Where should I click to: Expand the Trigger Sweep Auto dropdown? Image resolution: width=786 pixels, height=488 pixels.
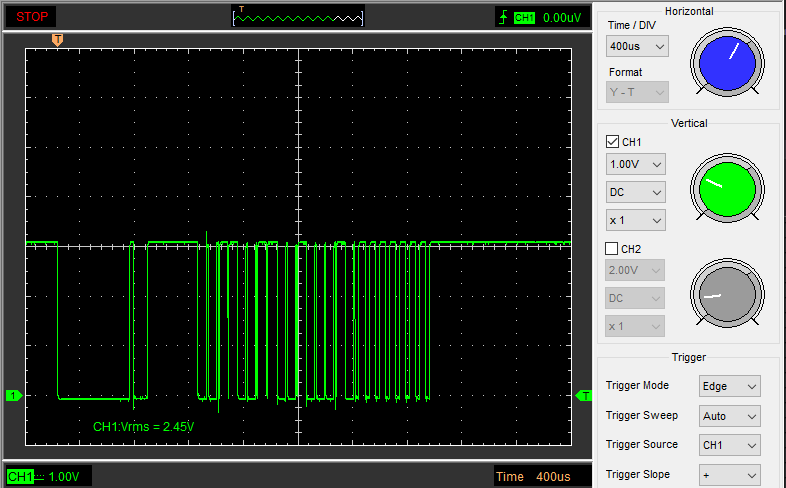[x=730, y=415]
